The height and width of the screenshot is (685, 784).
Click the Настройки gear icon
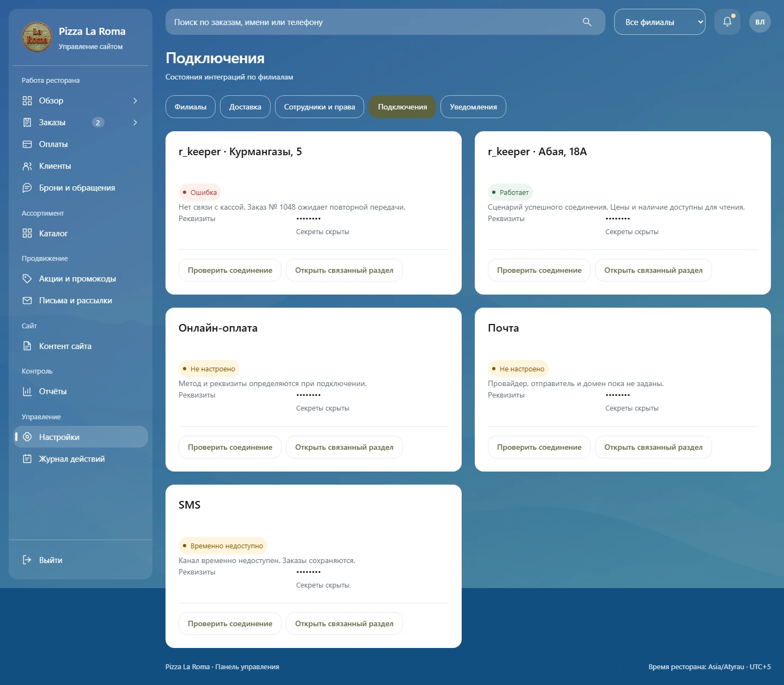pyautogui.click(x=27, y=437)
